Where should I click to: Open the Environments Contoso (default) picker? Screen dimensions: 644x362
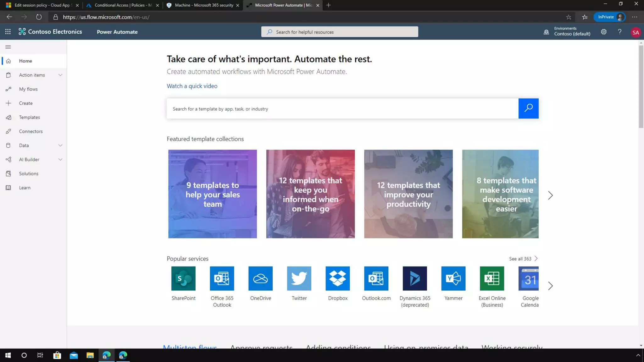[x=567, y=31]
